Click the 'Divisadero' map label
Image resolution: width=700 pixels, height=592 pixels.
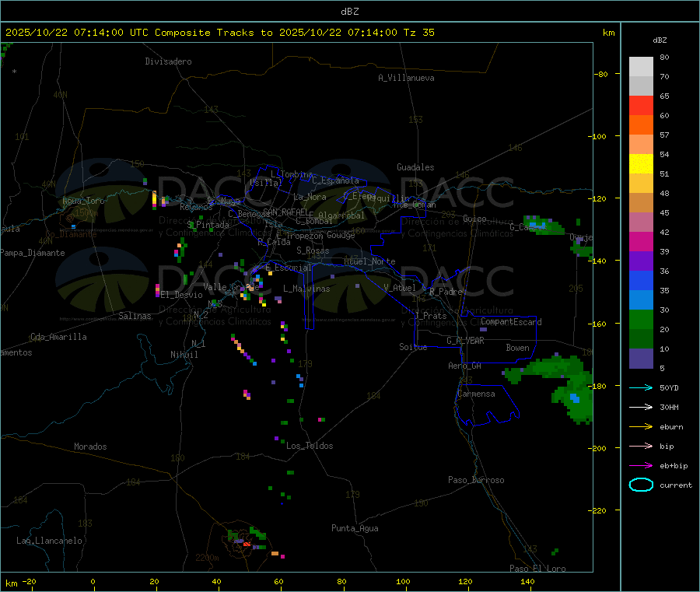pos(168,61)
